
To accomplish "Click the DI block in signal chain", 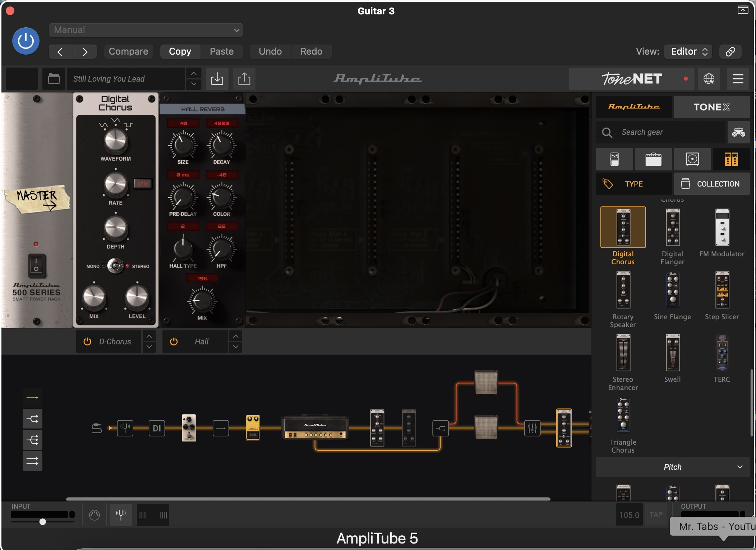I will (x=157, y=428).
